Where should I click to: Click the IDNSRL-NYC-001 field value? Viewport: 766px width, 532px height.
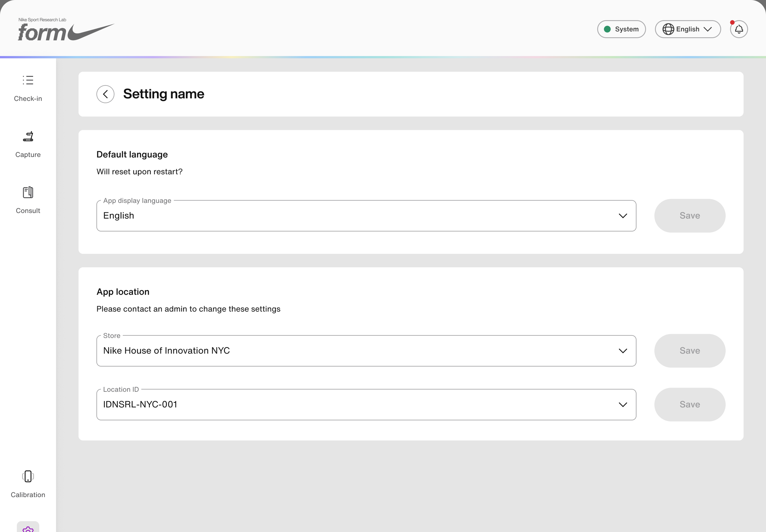click(x=140, y=404)
